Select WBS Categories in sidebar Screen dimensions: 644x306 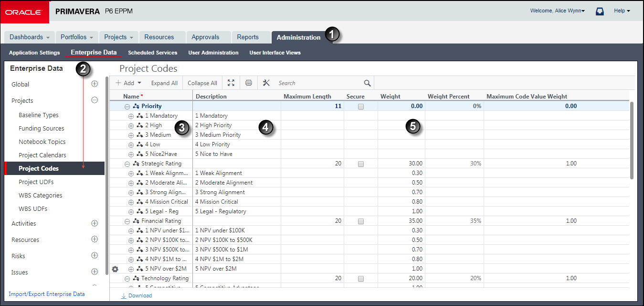pos(41,195)
